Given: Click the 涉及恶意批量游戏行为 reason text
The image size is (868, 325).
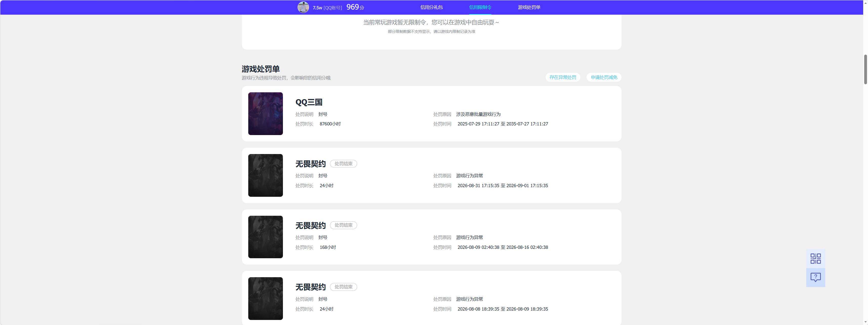Looking at the screenshot, I should point(479,114).
